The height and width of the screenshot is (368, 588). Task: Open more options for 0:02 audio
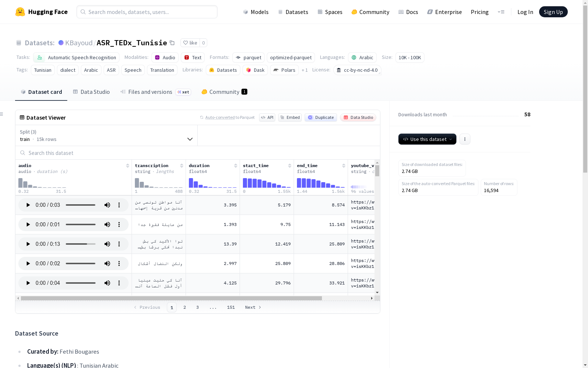click(x=119, y=263)
